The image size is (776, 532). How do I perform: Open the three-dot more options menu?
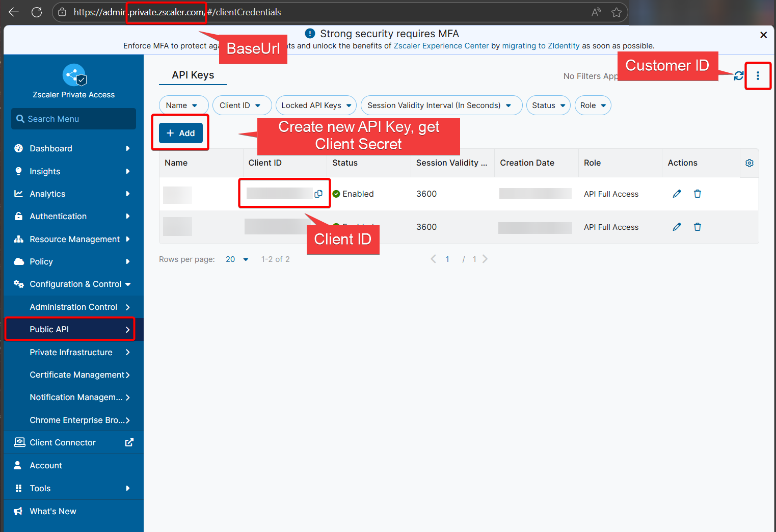(x=758, y=76)
